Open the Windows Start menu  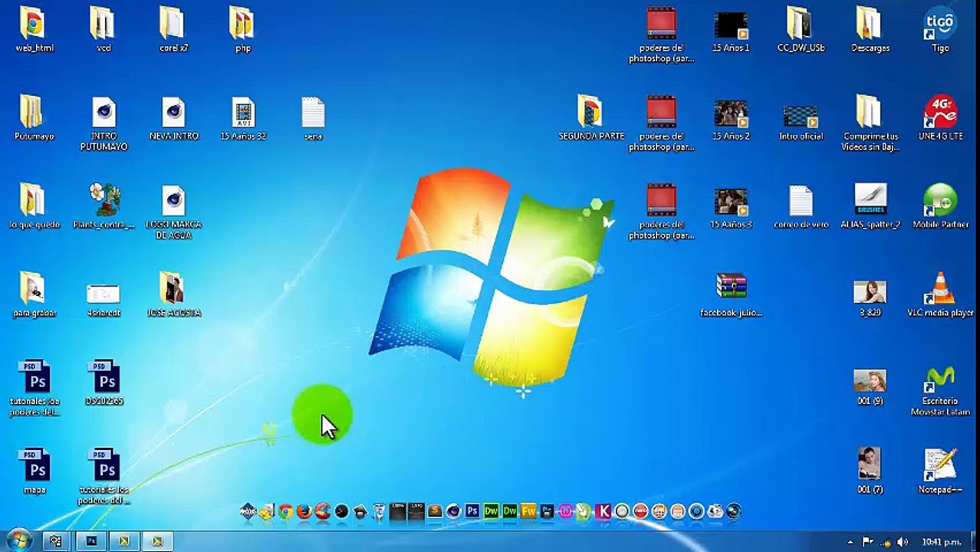[x=18, y=540]
